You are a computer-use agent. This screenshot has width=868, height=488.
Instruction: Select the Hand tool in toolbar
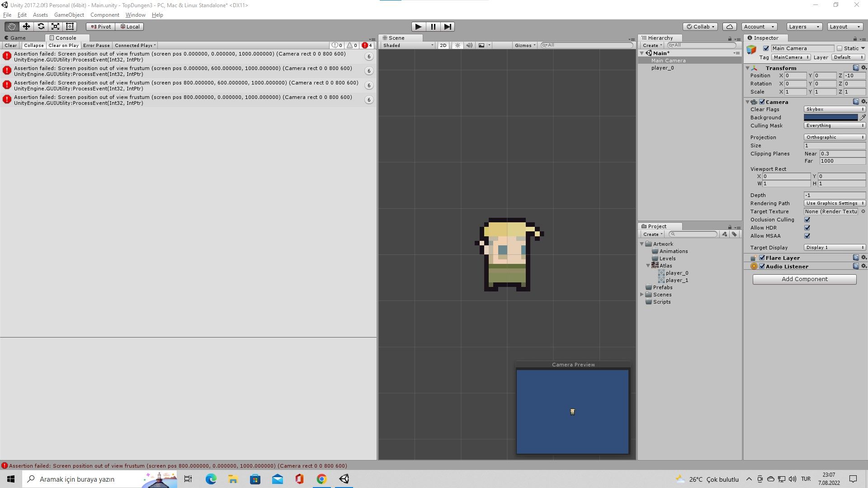click(12, 27)
